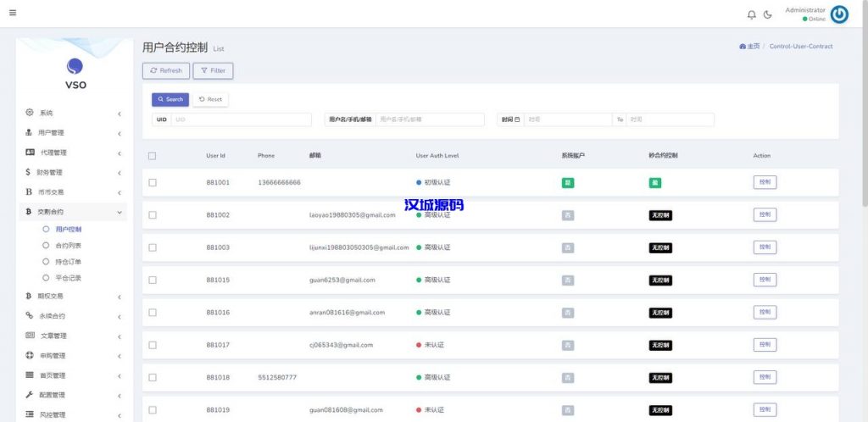Click the UID search input field

pyautogui.click(x=241, y=120)
